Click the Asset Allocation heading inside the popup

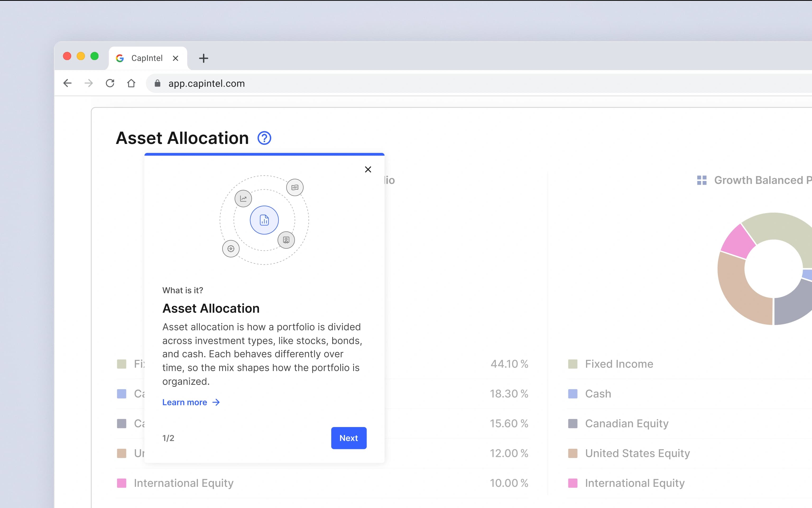[211, 309]
